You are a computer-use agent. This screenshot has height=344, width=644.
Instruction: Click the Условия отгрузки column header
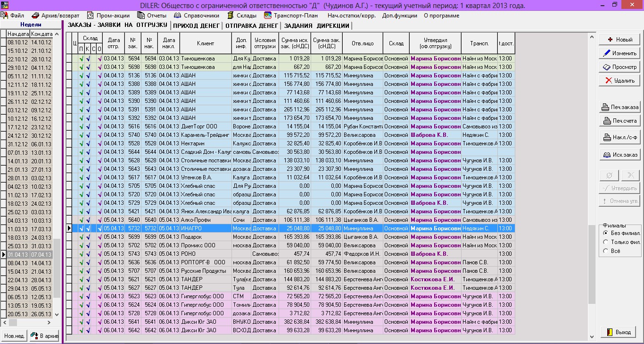click(x=264, y=43)
